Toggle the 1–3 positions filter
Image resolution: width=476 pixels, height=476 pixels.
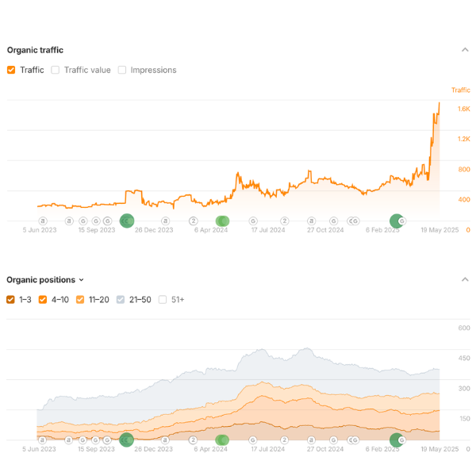click(10, 300)
